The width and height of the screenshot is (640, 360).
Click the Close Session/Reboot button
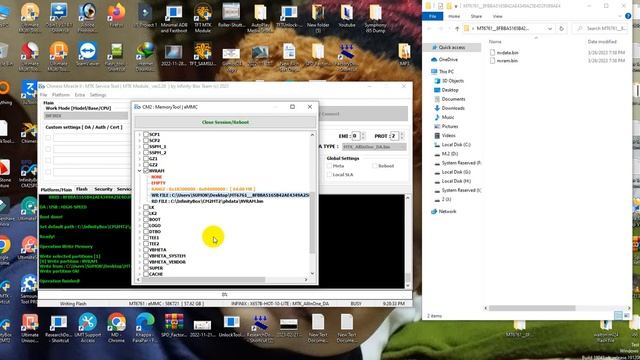coord(225,122)
